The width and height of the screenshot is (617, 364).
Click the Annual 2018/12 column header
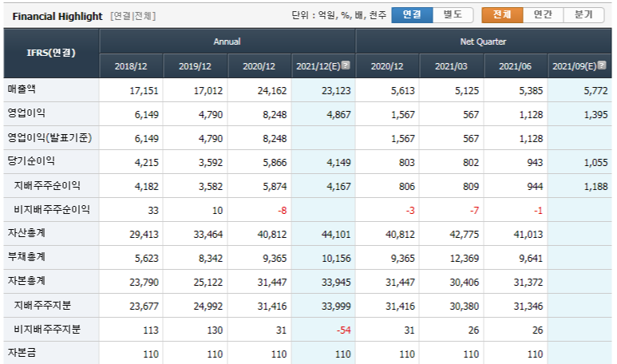tap(131, 66)
